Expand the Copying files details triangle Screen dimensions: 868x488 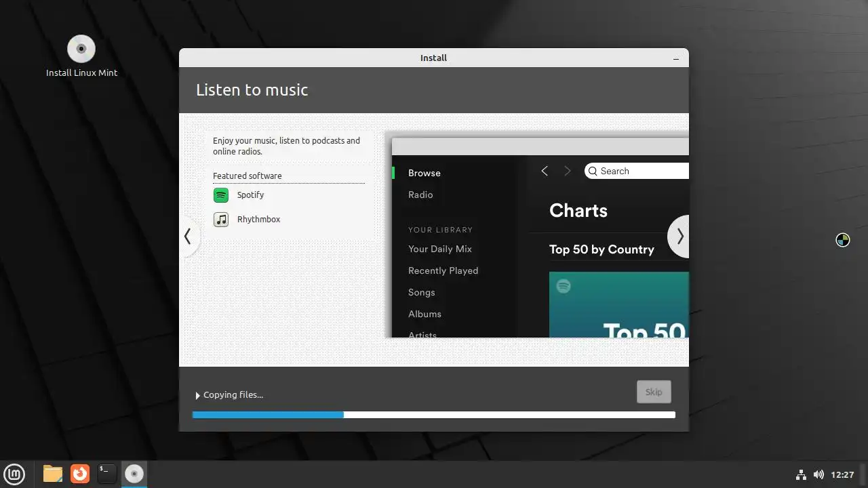click(198, 395)
